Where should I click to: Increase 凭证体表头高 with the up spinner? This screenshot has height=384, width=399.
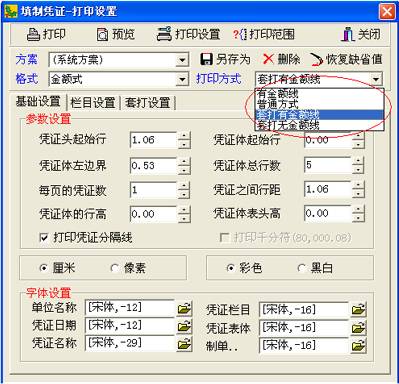coord(358,209)
